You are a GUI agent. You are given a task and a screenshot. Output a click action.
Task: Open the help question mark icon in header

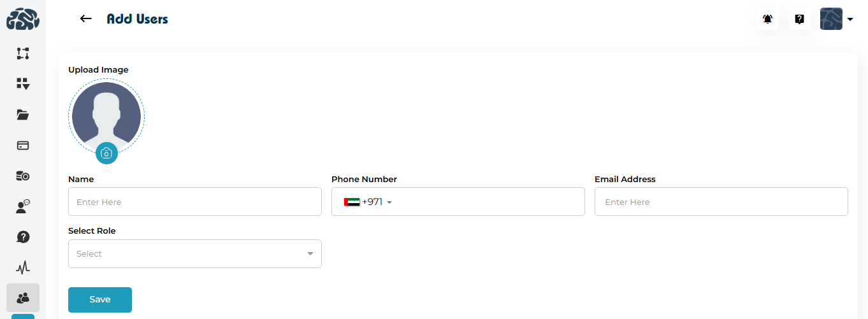[x=799, y=19]
